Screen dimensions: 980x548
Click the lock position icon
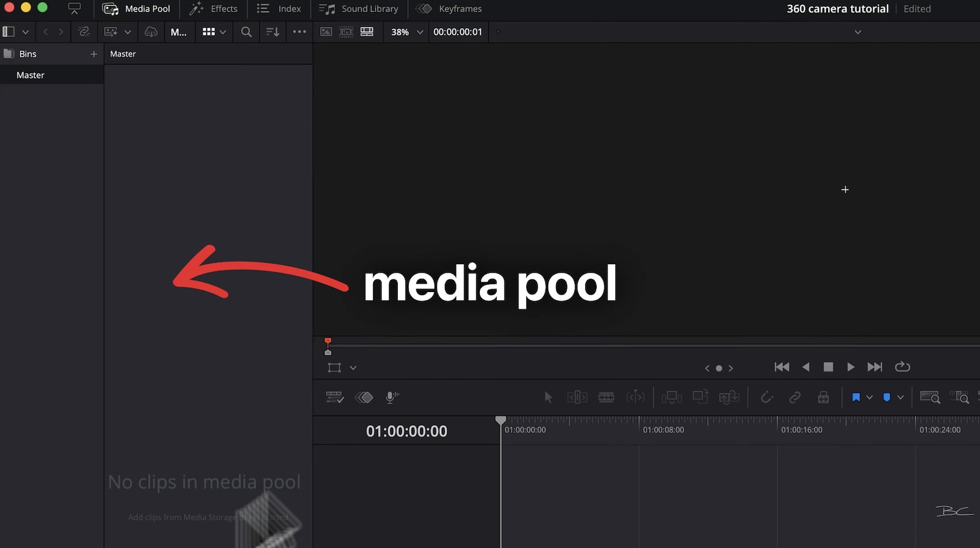tap(823, 397)
